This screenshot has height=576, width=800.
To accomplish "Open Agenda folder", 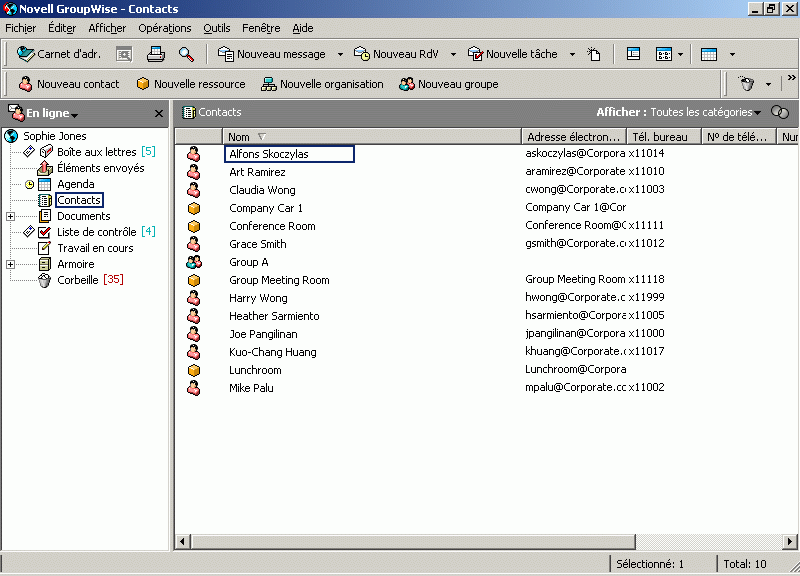I will (76, 184).
